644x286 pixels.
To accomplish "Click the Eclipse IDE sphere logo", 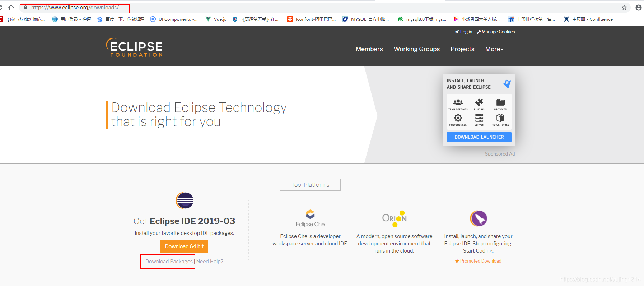I will click(x=185, y=200).
